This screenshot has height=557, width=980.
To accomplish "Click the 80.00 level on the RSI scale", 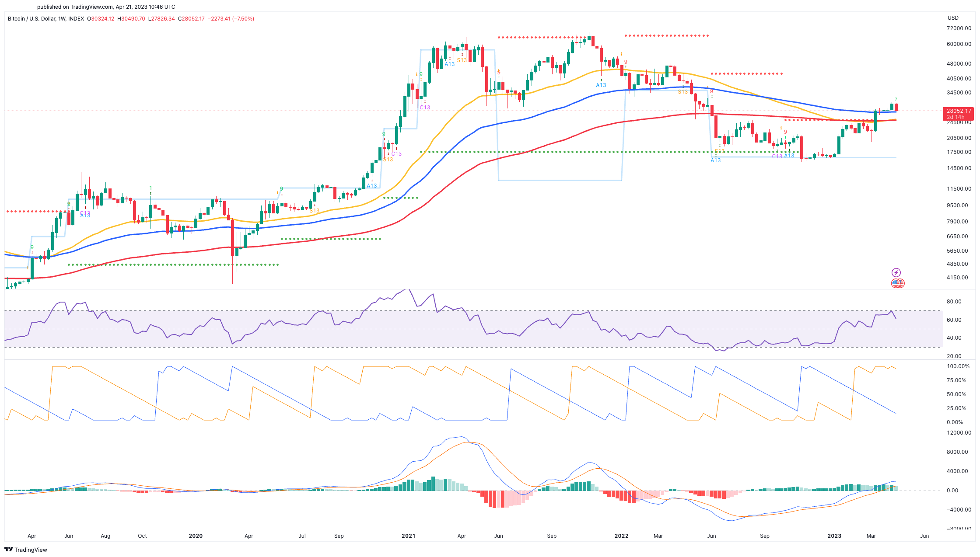I will [x=954, y=302].
